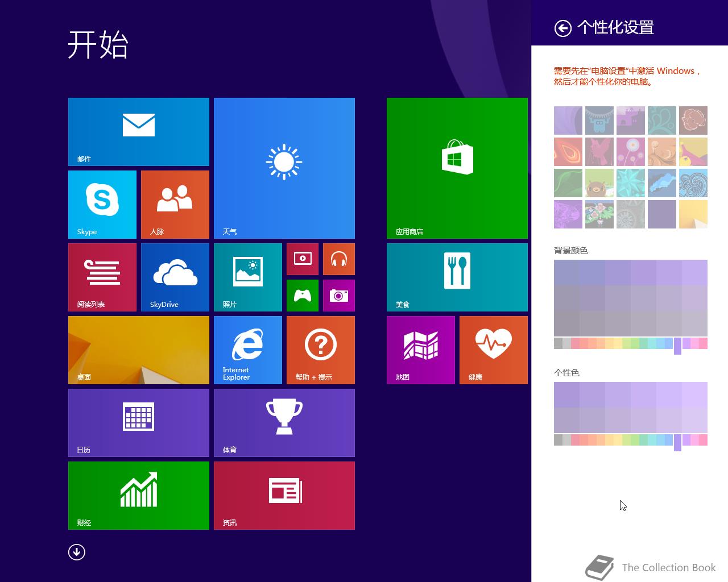Choose the blue spiral waves background pattern
Screen dimensions: 728x582
click(693, 183)
